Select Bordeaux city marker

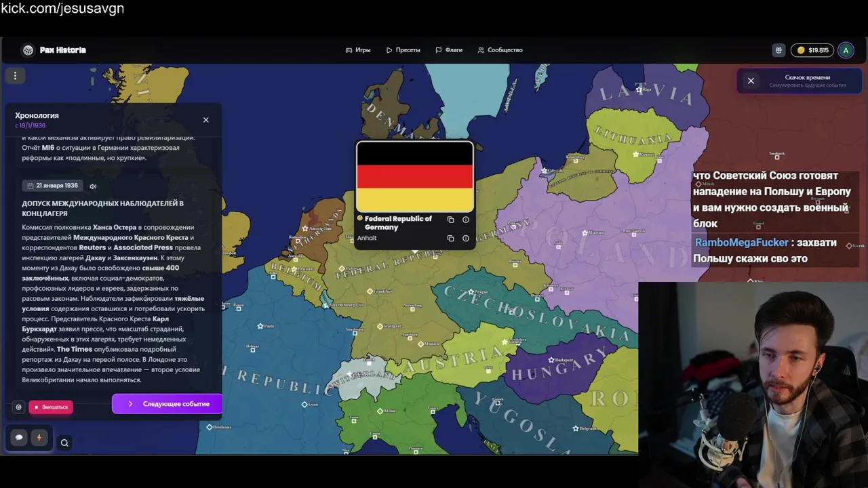coord(210,427)
